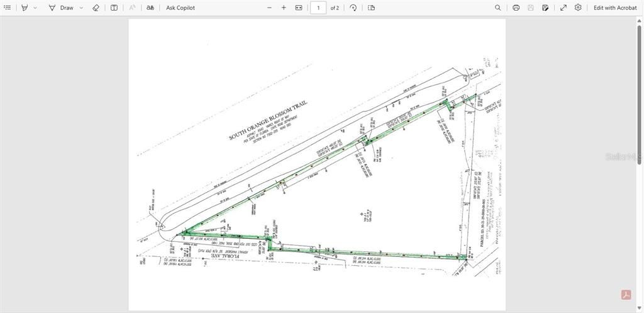The width and height of the screenshot is (644, 313).
Task: Print the PDF document
Action: pyautogui.click(x=516, y=8)
